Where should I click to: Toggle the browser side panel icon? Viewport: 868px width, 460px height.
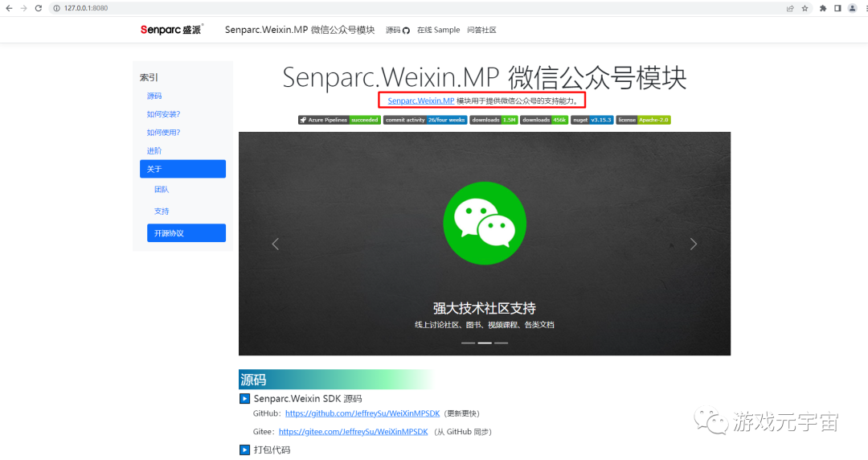click(837, 8)
